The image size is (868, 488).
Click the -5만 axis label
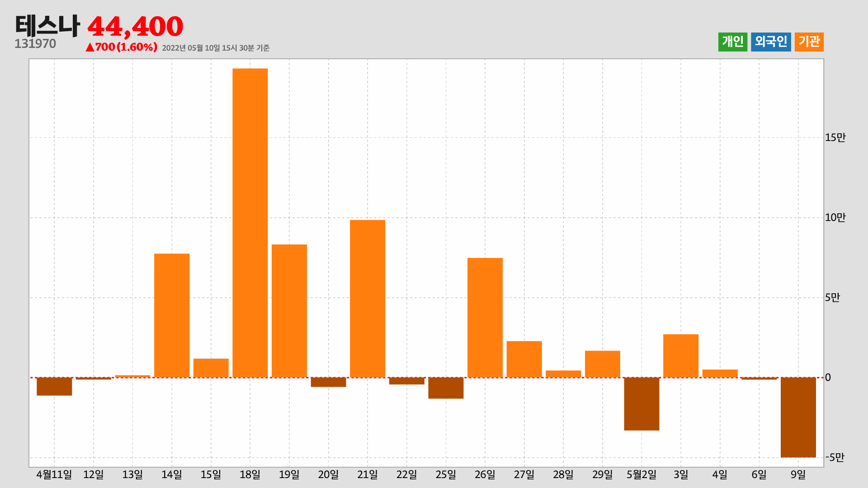835,457
